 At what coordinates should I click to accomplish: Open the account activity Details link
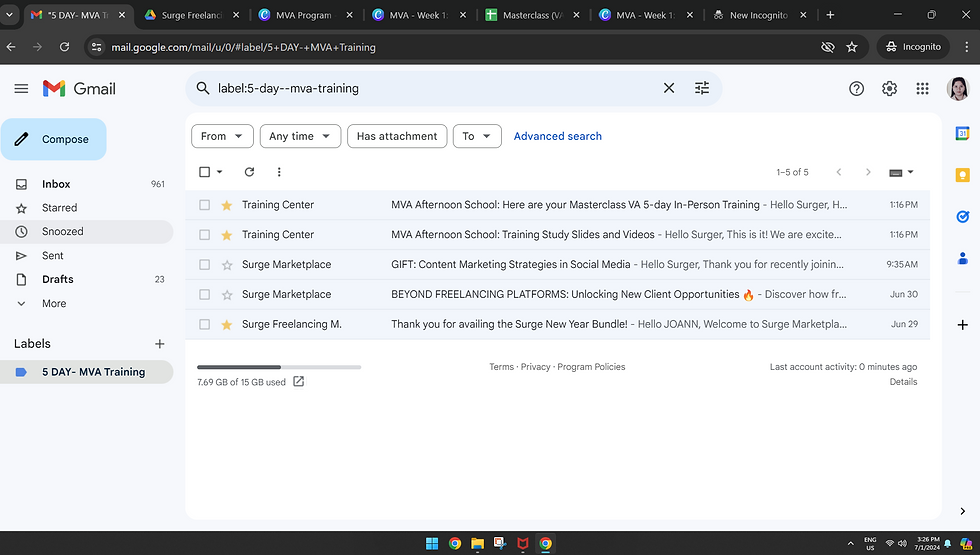point(903,382)
